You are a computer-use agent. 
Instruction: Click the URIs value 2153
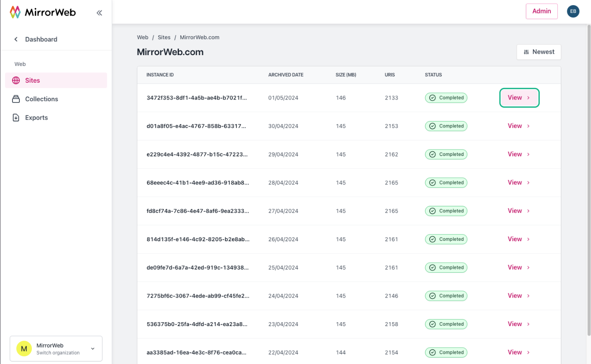point(391,126)
